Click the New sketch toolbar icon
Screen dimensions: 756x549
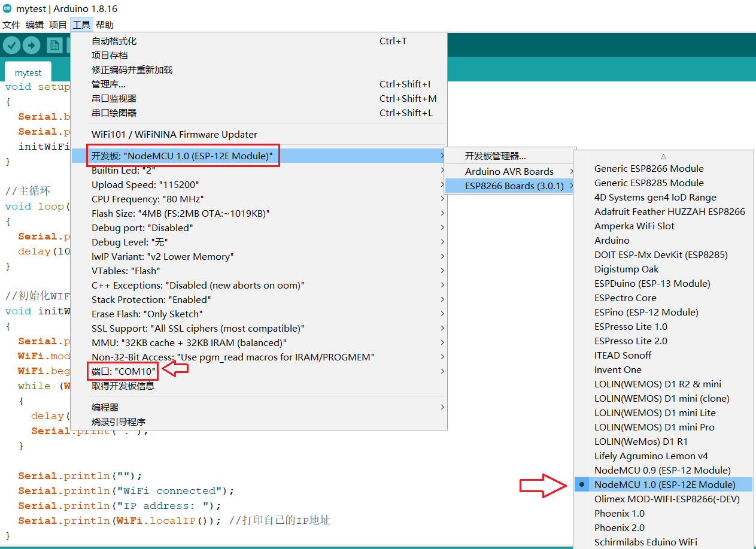54,46
